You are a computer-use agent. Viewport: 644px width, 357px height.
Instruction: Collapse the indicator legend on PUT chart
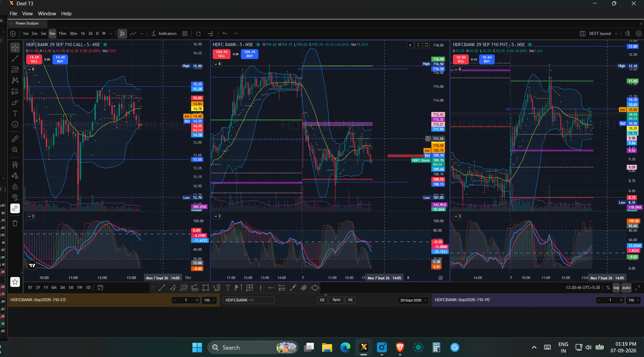point(458,69)
